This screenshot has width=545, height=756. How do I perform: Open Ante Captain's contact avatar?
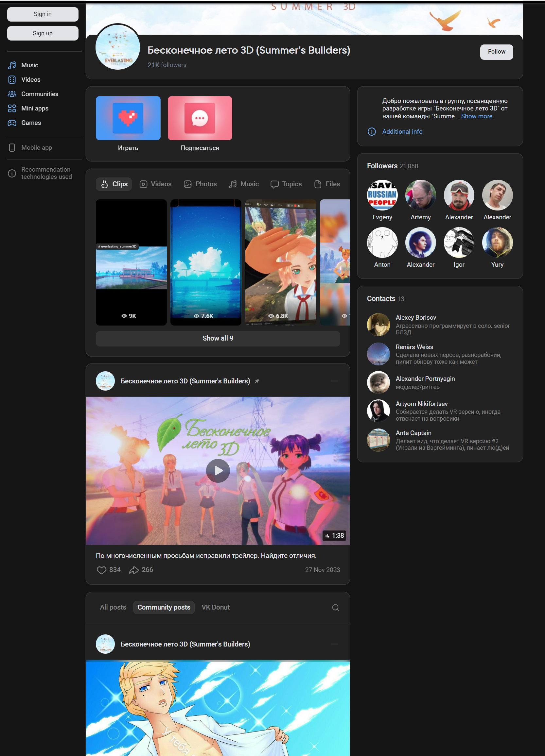(x=378, y=440)
